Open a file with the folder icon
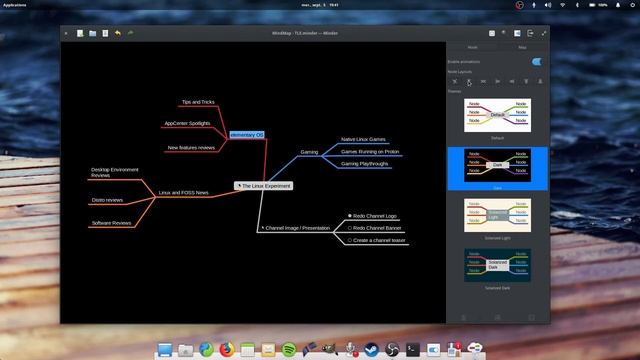The height and width of the screenshot is (360, 640). (93, 33)
